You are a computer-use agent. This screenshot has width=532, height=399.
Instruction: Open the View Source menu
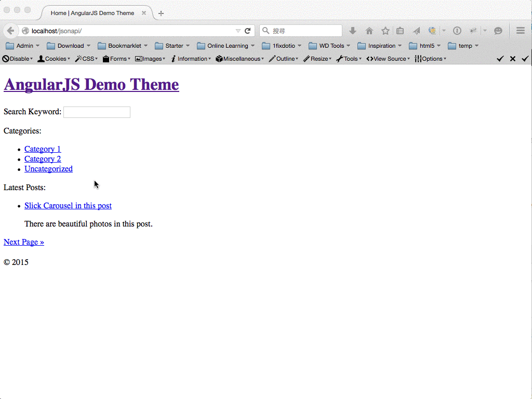pos(388,59)
